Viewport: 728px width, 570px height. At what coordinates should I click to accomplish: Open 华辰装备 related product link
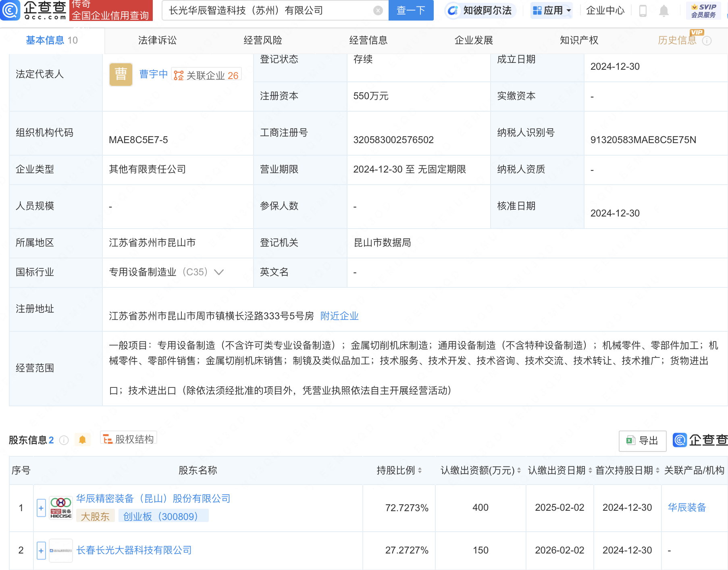tap(687, 508)
